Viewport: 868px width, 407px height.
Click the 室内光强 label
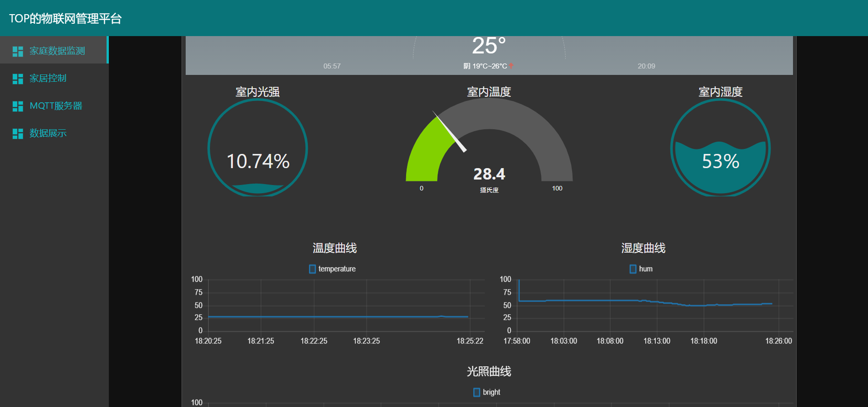click(257, 92)
